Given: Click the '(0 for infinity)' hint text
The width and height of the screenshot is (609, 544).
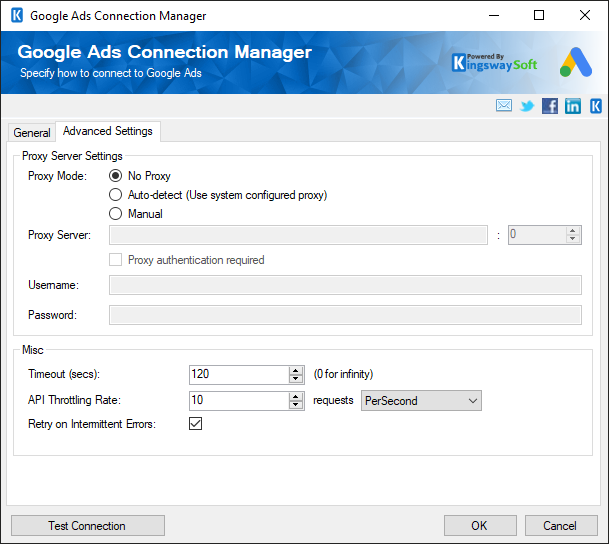Looking at the screenshot, I should tap(343, 374).
